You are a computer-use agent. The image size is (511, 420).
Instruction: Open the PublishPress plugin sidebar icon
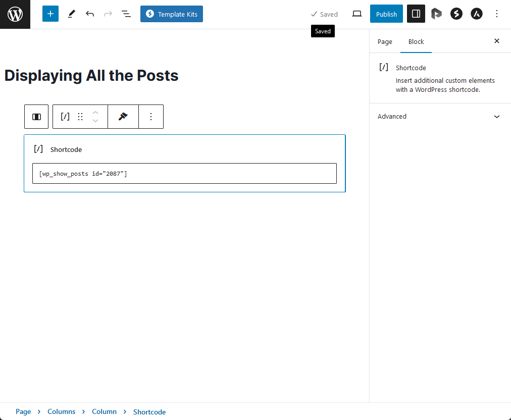(436, 14)
